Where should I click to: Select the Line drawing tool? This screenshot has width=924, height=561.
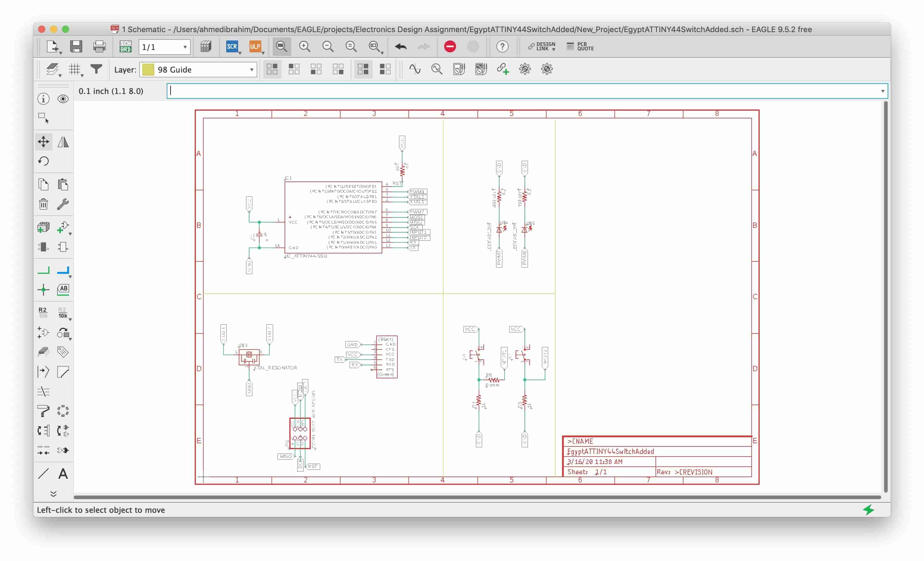point(43,474)
